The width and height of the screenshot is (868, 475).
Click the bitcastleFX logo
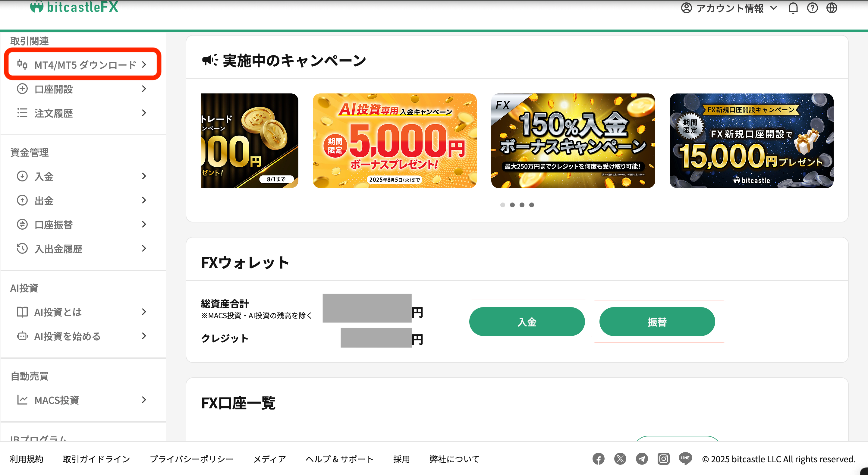74,7
